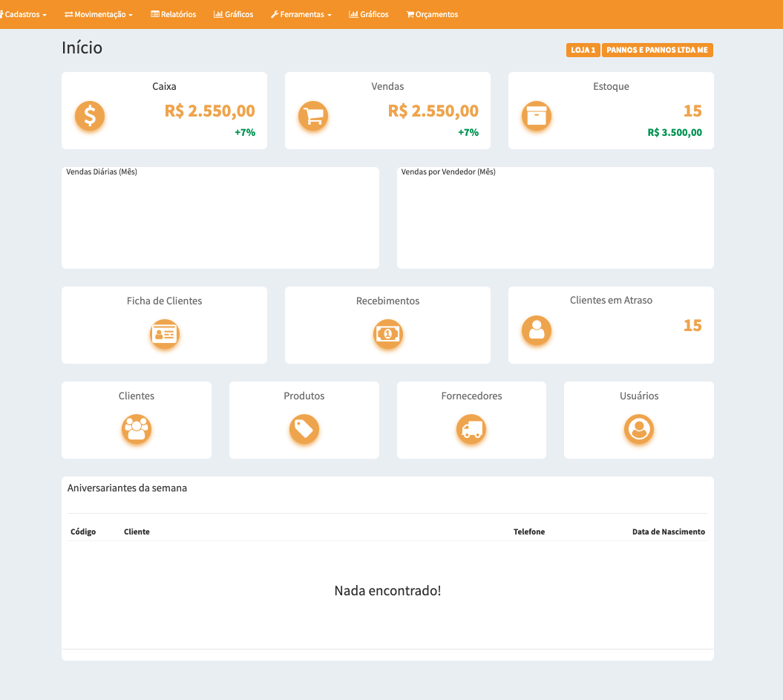Open the Relatórios menu item
783x700 pixels.
[174, 14]
